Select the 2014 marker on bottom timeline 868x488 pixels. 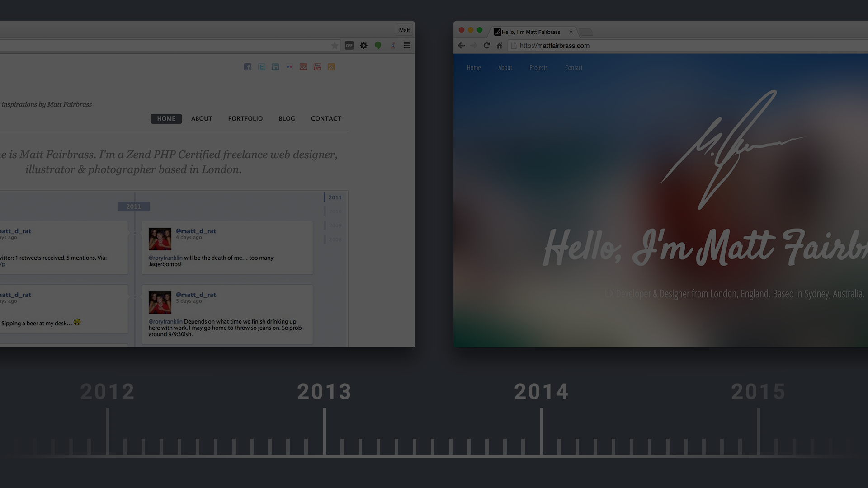pyautogui.click(x=542, y=392)
